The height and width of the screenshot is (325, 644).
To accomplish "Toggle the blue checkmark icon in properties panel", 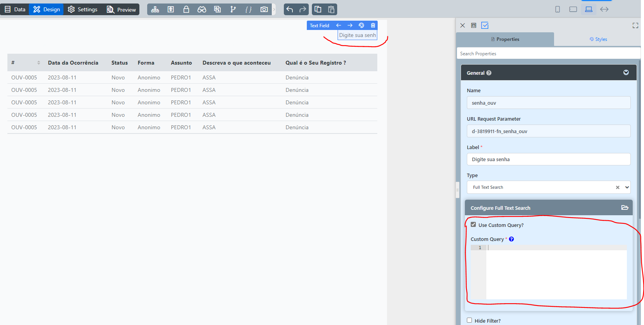I will coord(485,25).
